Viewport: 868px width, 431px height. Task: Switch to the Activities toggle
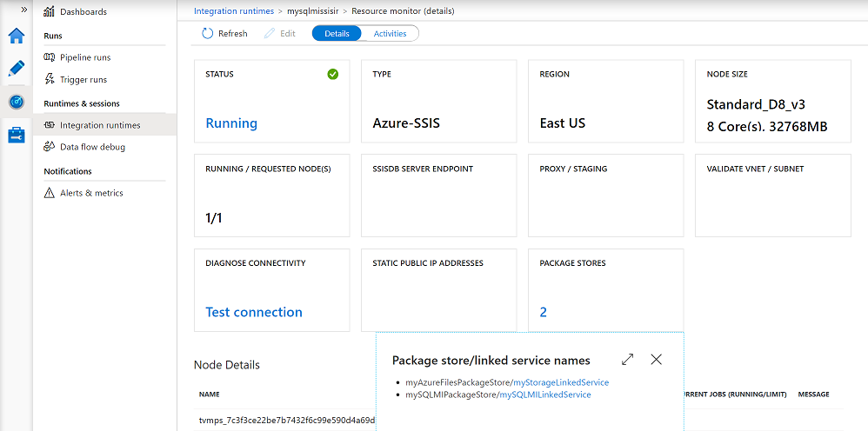point(390,34)
